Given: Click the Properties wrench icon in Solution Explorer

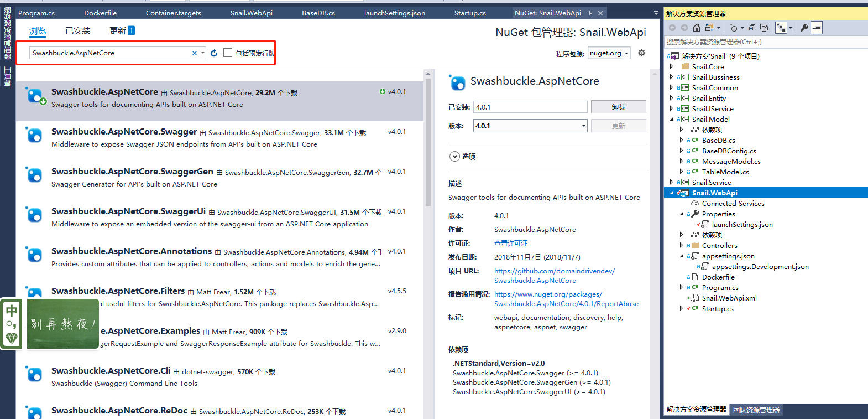Looking at the screenshot, I should [x=804, y=28].
